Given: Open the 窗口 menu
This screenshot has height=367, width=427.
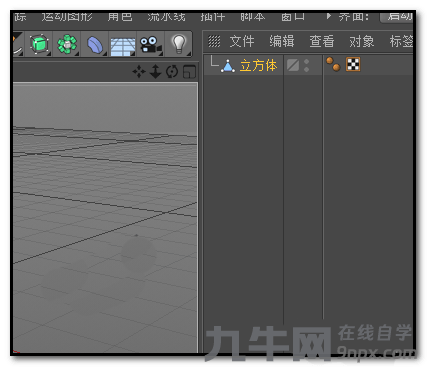Looking at the screenshot, I should pos(293,16).
